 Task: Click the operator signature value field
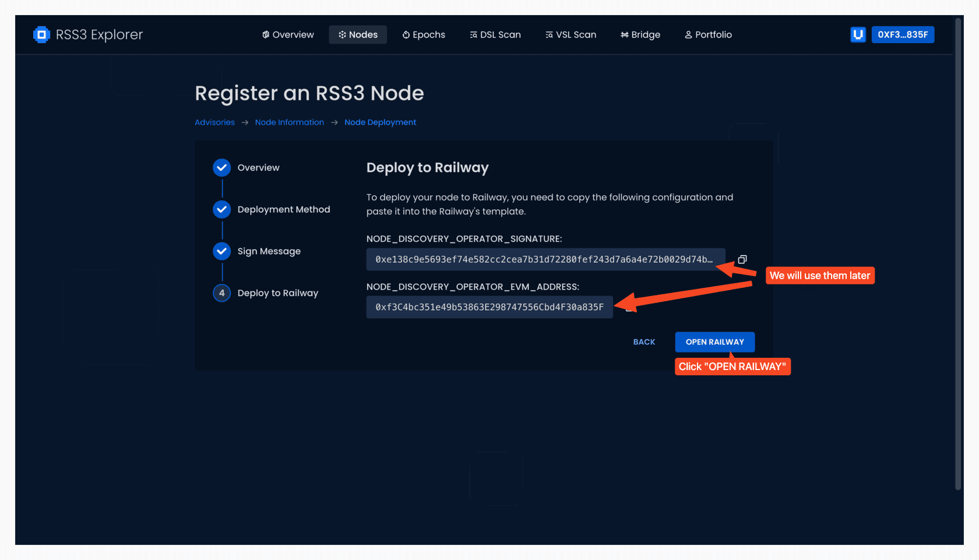(x=545, y=259)
